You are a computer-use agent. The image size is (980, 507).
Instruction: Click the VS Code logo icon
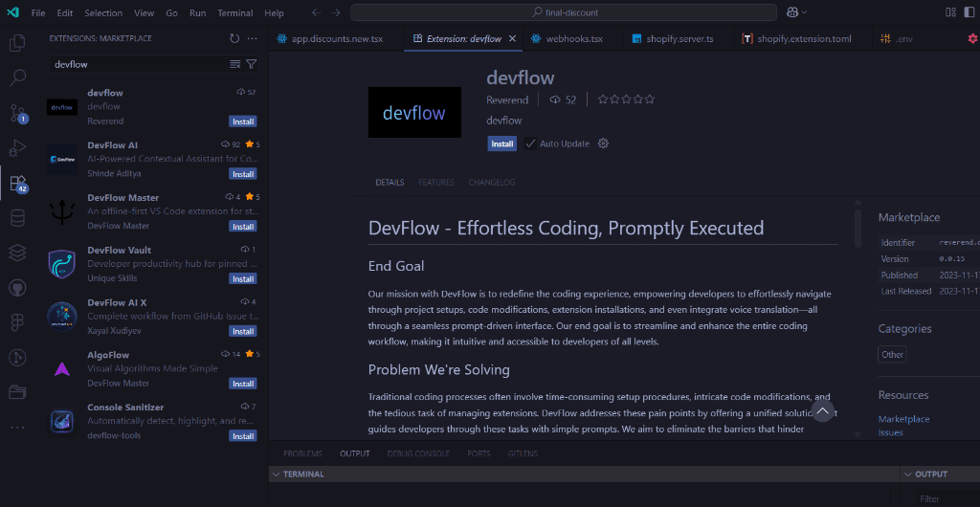[x=13, y=12]
